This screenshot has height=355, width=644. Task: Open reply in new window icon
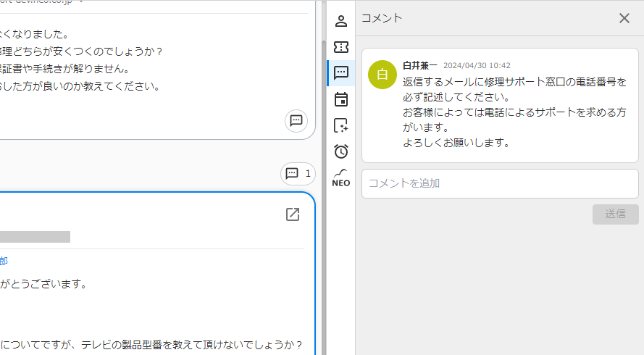tap(293, 214)
